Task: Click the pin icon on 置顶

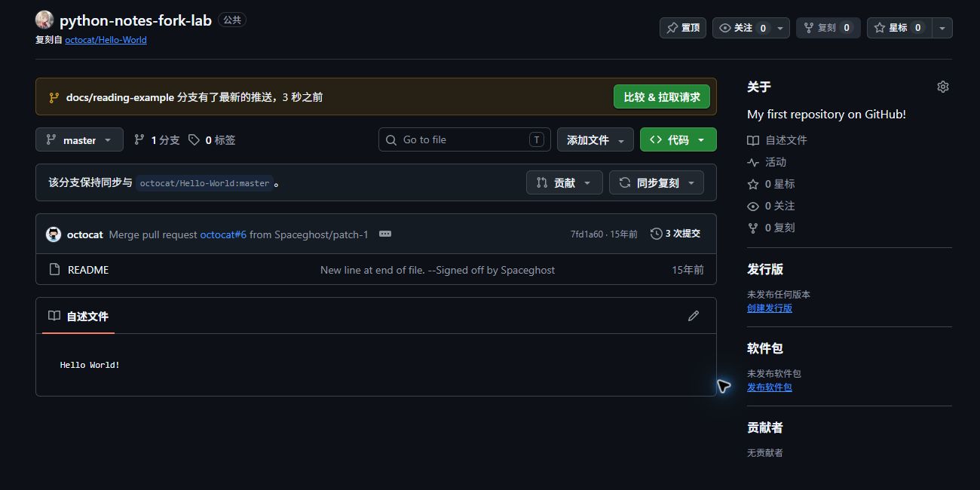Action: click(672, 28)
